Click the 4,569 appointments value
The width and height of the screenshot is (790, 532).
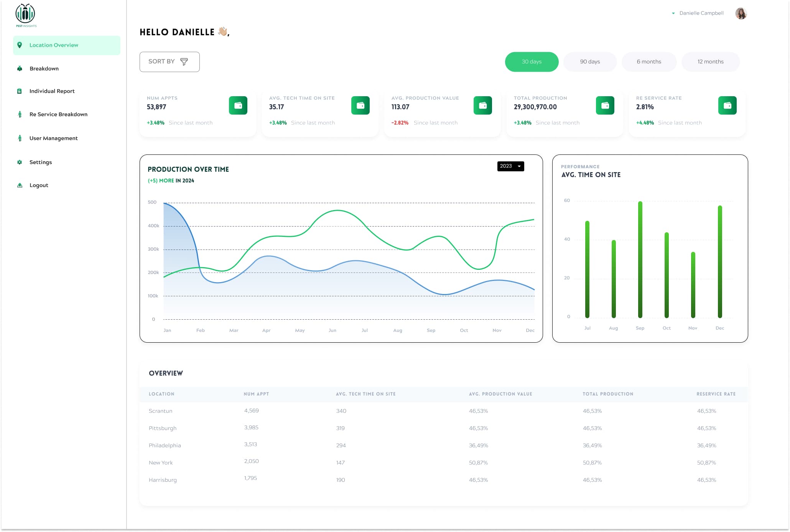point(252,410)
